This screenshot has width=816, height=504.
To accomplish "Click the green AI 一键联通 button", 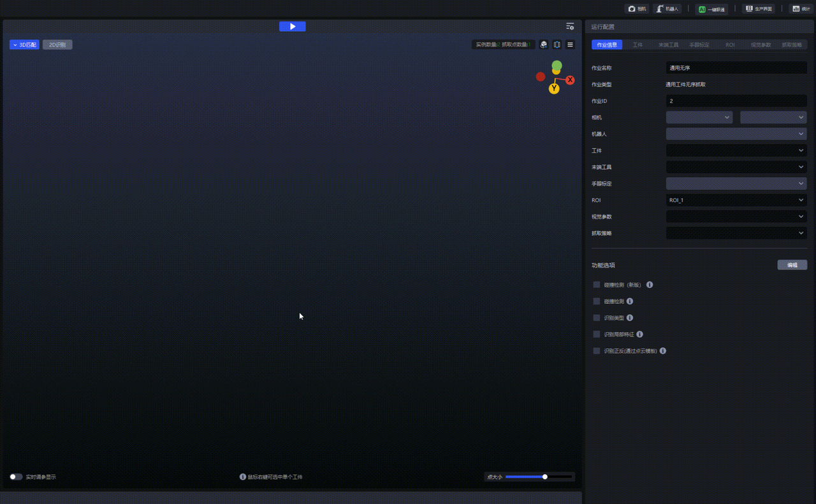I will point(711,10).
